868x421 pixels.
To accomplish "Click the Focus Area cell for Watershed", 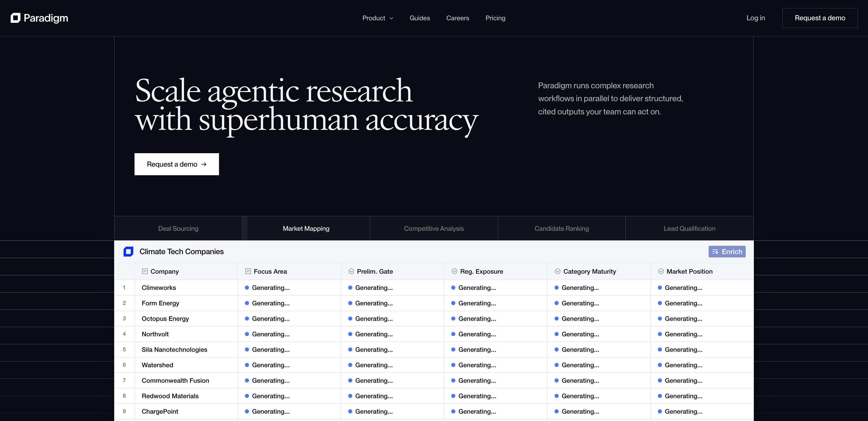I will [x=289, y=365].
